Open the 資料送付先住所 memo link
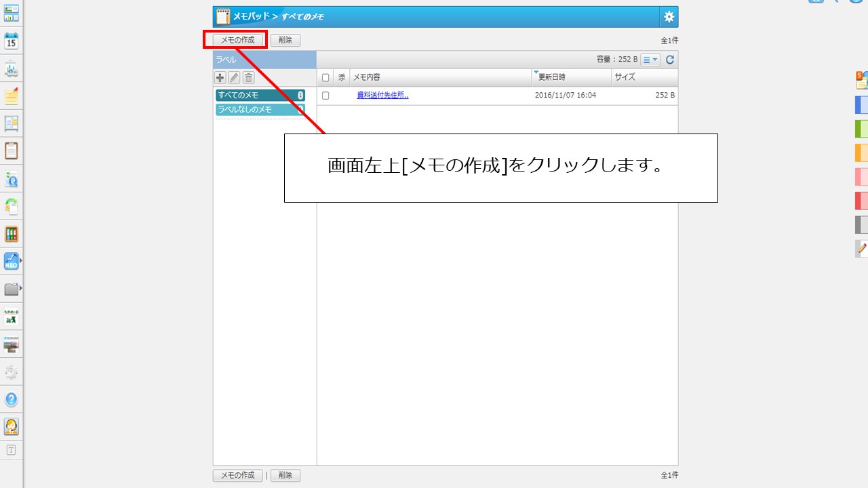Viewport: 868px width, 488px height. click(x=382, y=96)
